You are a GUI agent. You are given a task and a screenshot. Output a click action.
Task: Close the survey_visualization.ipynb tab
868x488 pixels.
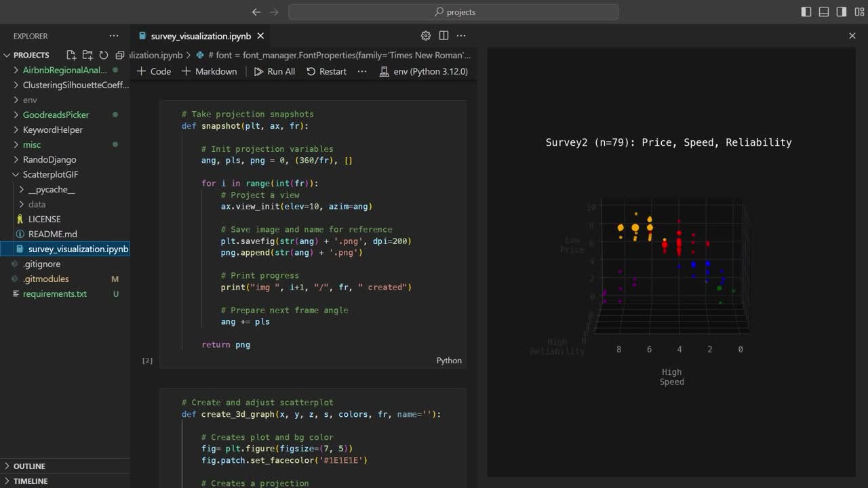260,36
